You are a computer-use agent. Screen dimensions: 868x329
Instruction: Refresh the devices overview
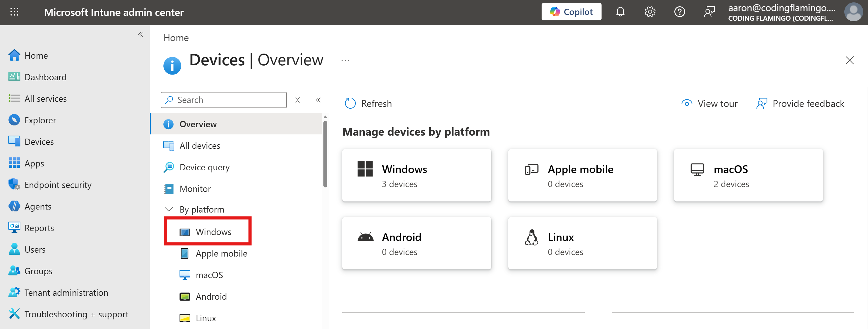[368, 104]
